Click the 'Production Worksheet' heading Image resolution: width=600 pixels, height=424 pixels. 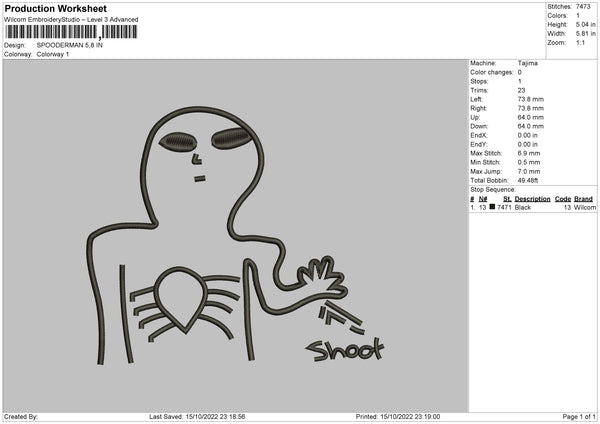(x=55, y=8)
